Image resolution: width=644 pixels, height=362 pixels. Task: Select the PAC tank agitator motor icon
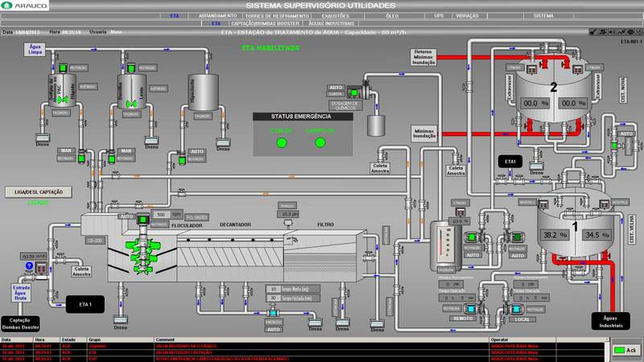tap(63, 68)
